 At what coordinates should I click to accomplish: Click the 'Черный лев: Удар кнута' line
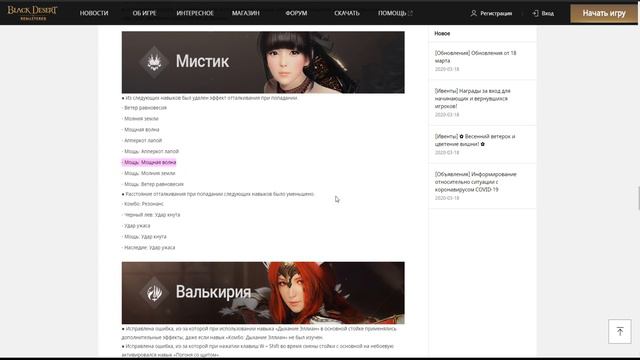click(151, 215)
